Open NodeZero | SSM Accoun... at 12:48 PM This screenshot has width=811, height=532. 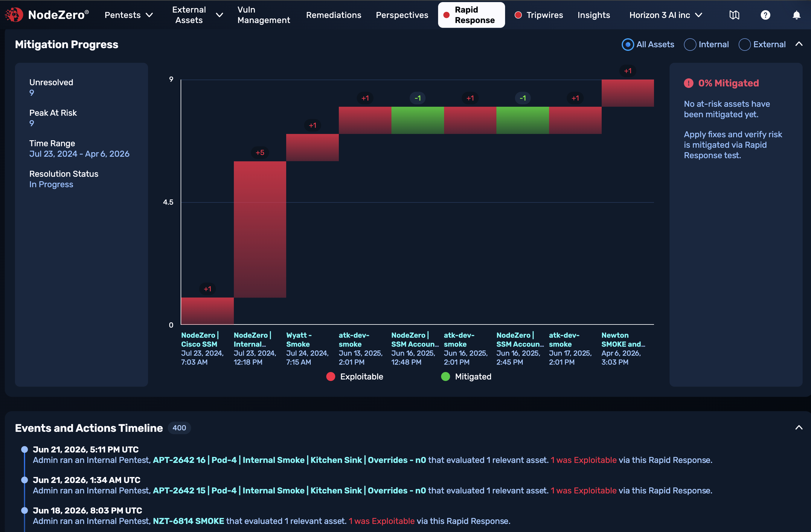[x=415, y=340]
